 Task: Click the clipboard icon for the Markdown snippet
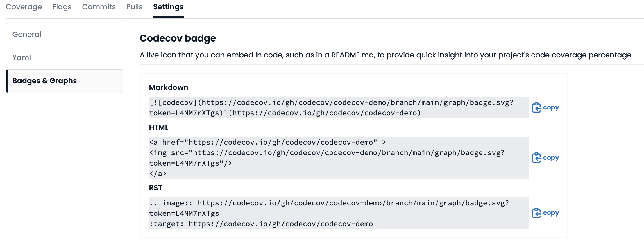536,108
